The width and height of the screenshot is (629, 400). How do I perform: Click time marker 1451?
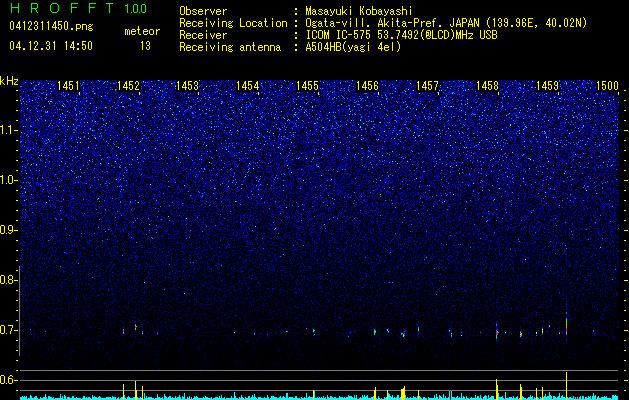tap(68, 86)
